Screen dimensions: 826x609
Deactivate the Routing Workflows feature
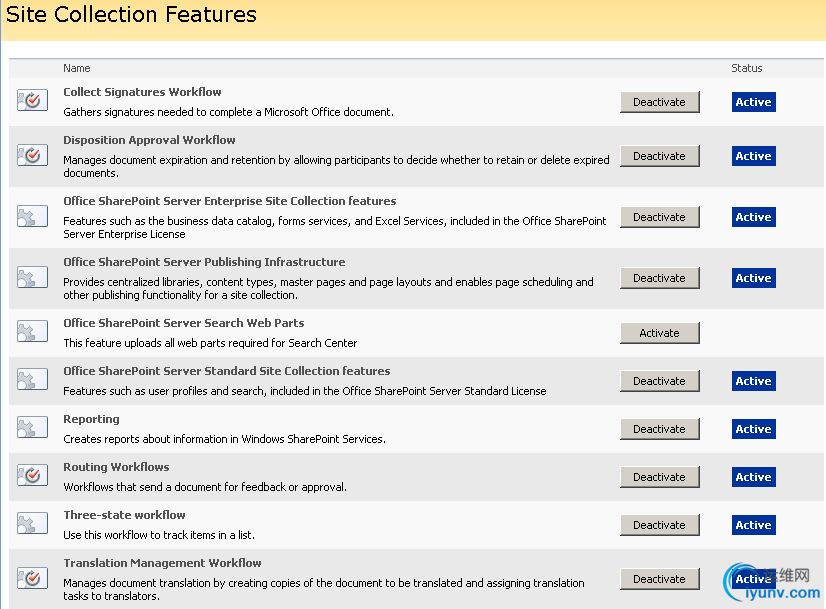[659, 477]
